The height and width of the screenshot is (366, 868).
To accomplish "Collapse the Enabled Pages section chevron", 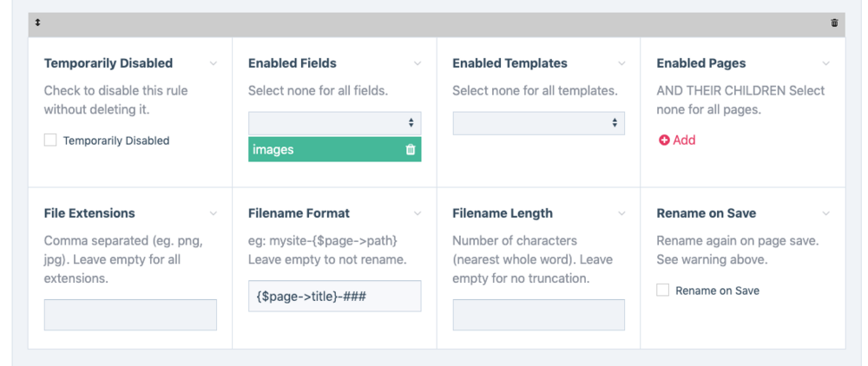I will click(x=825, y=63).
